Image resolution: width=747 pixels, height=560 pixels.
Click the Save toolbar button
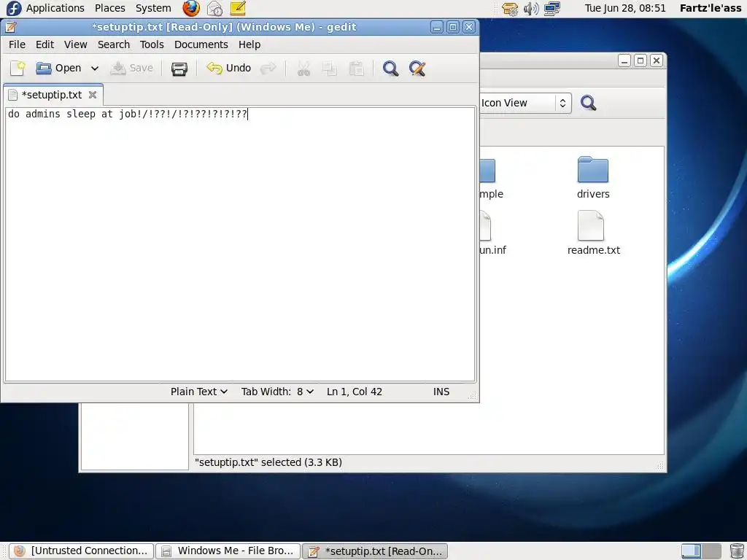coord(131,68)
